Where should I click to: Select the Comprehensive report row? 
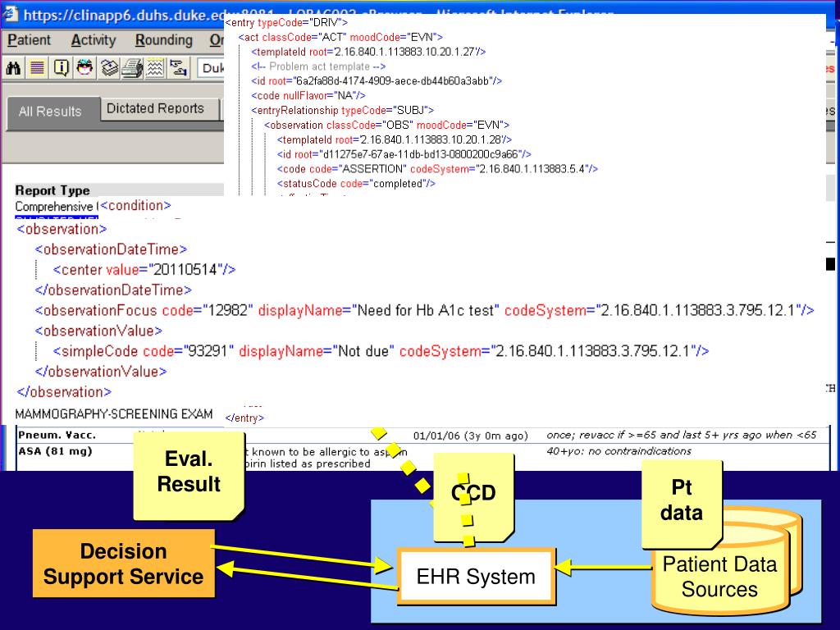(57, 206)
